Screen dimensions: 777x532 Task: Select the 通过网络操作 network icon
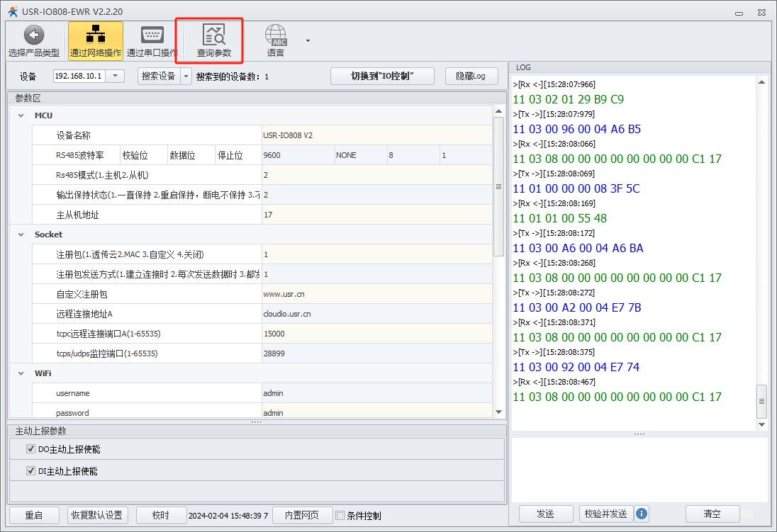point(95,35)
